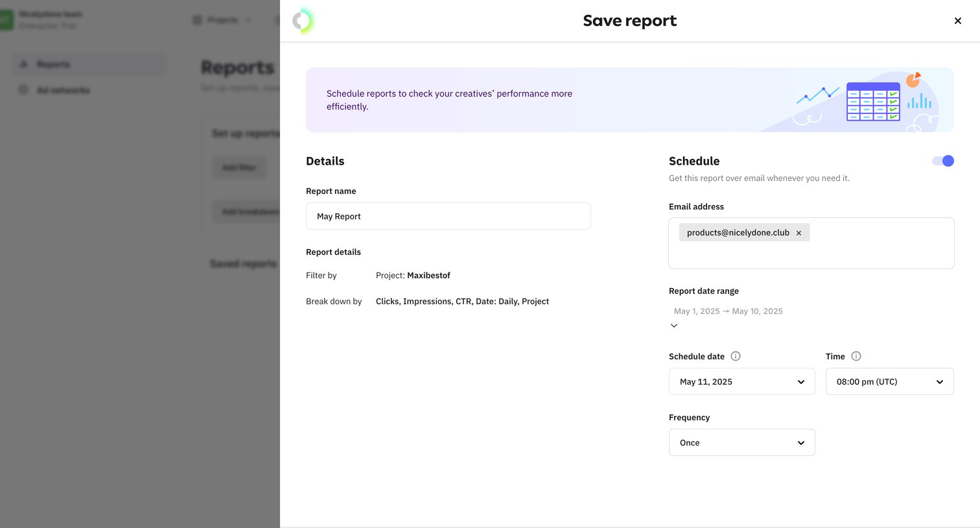Remove products@nicelydone.club email chip
This screenshot has height=528, width=980.
(x=799, y=233)
